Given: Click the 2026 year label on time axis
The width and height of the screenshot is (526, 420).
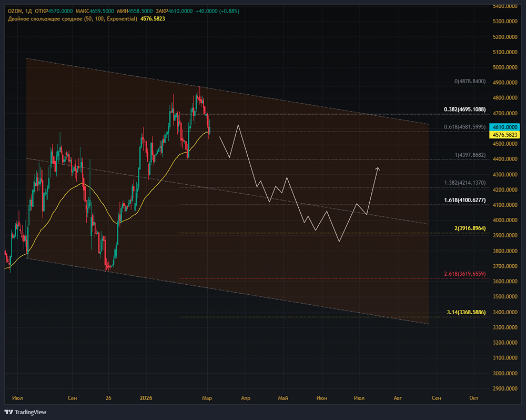Looking at the screenshot, I should (x=146, y=398).
